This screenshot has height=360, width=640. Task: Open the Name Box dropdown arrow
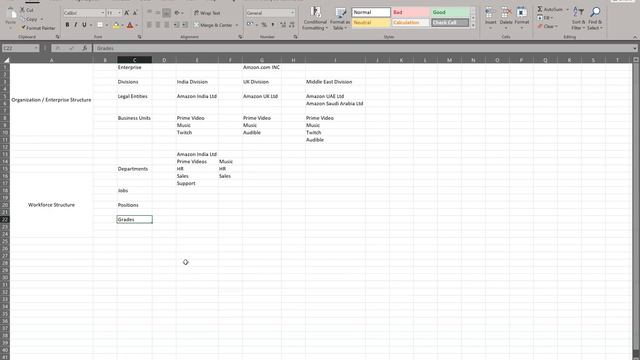36,48
